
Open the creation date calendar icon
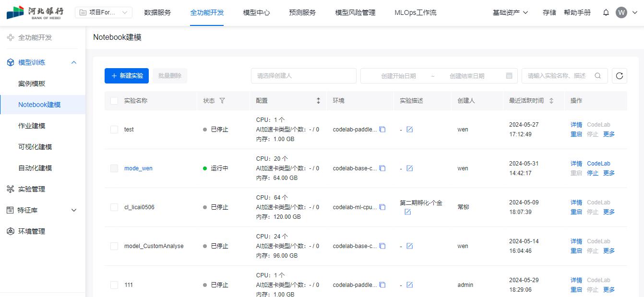(x=509, y=76)
